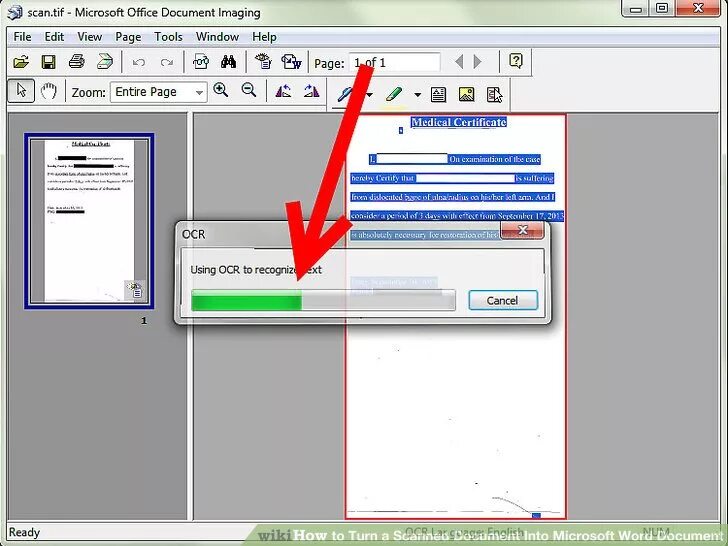Expand the Highlighter options arrow

coord(417,95)
